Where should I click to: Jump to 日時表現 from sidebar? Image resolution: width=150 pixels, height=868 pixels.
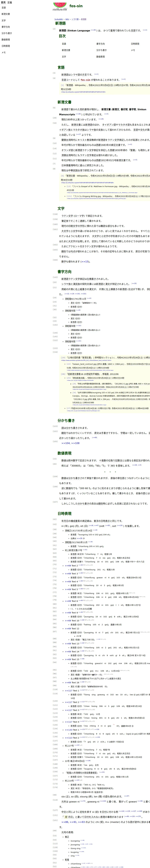(x=6, y=46)
